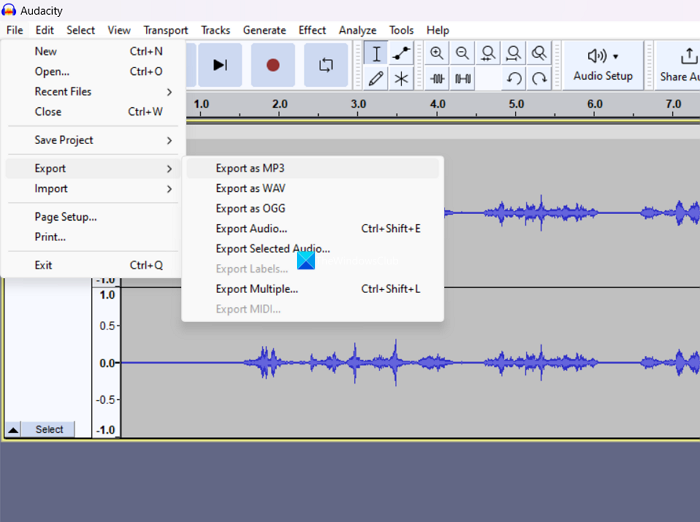The height and width of the screenshot is (522, 700).
Task: Click the Redo arrow icon
Action: (x=539, y=78)
